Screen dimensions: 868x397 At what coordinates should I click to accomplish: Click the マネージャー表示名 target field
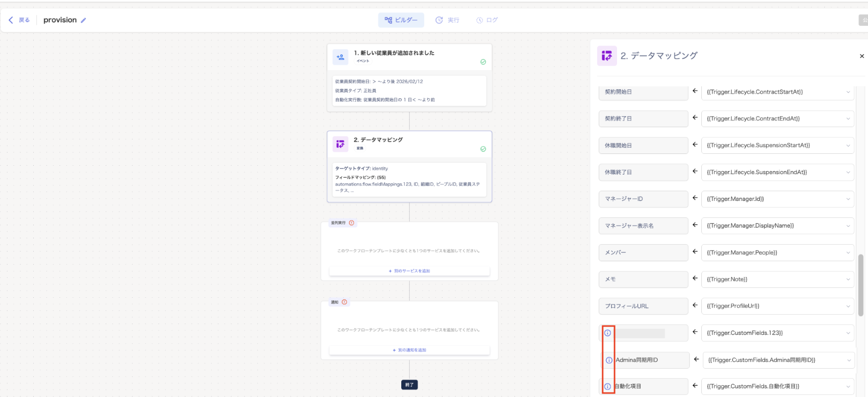coord(643,226)
